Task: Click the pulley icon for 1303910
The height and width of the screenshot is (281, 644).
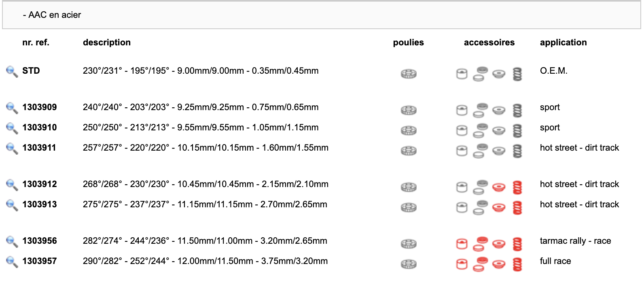Action: click(409, 130)
